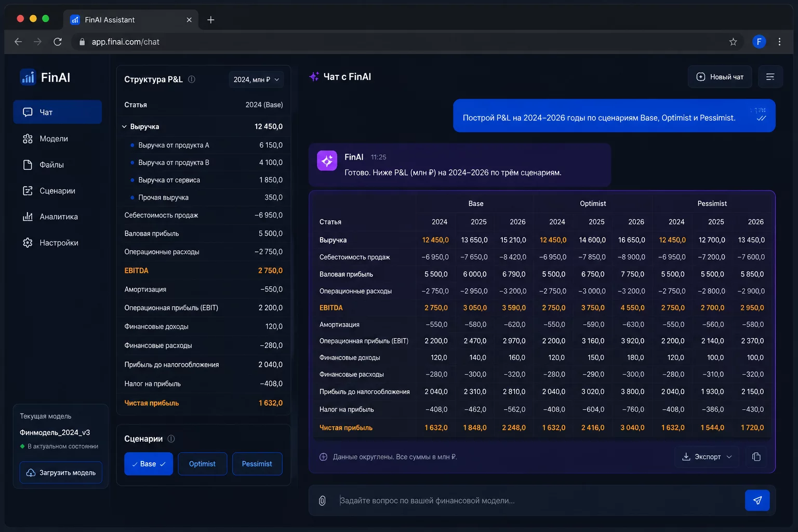
Task: Open Сценарии in the sidebar menu
Action: pyautogui.click(x=58, y=191)
